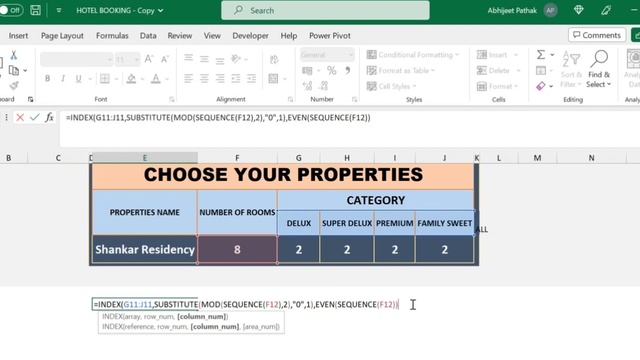Image resolution: width=640 pixels, height=360 pixels.
Task: Click the Font Color A button
Action: pos(156,78)
